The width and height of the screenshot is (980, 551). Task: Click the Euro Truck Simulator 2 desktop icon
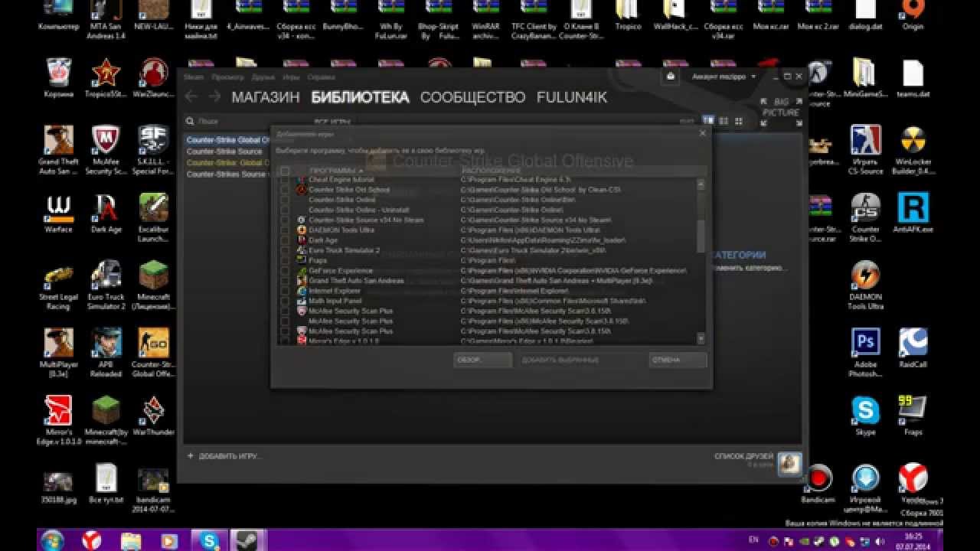click(106, 285)
